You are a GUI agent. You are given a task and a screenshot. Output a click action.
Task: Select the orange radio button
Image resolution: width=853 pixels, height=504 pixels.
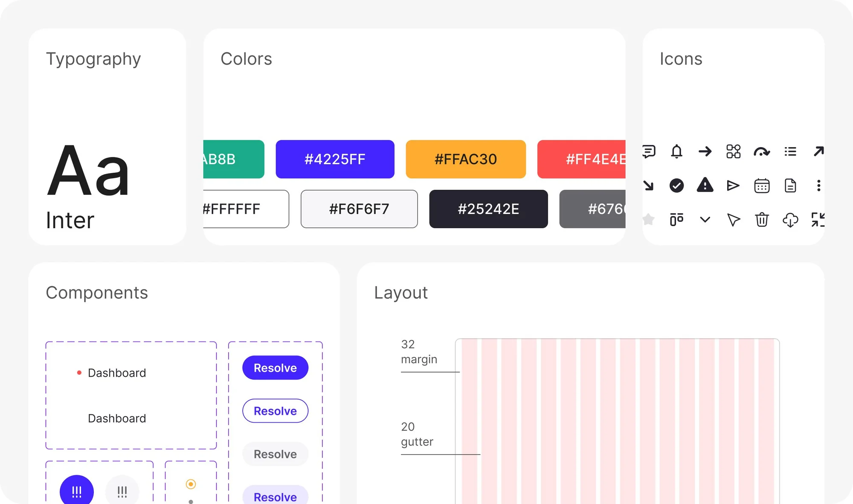191,484
